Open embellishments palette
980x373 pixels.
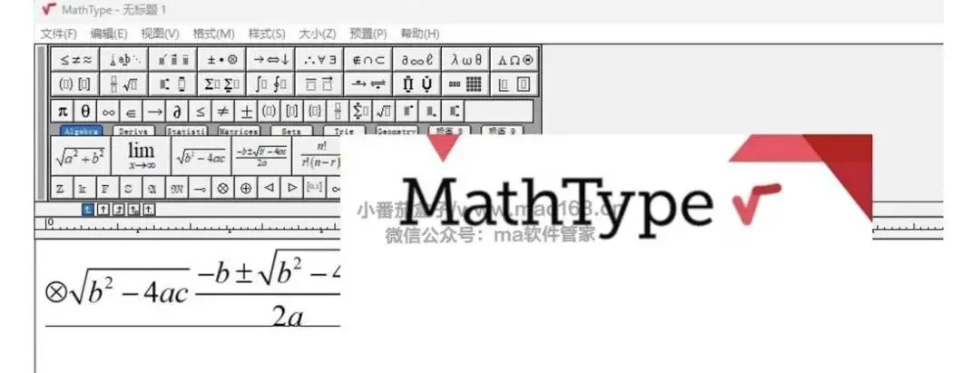click(173, 60)
